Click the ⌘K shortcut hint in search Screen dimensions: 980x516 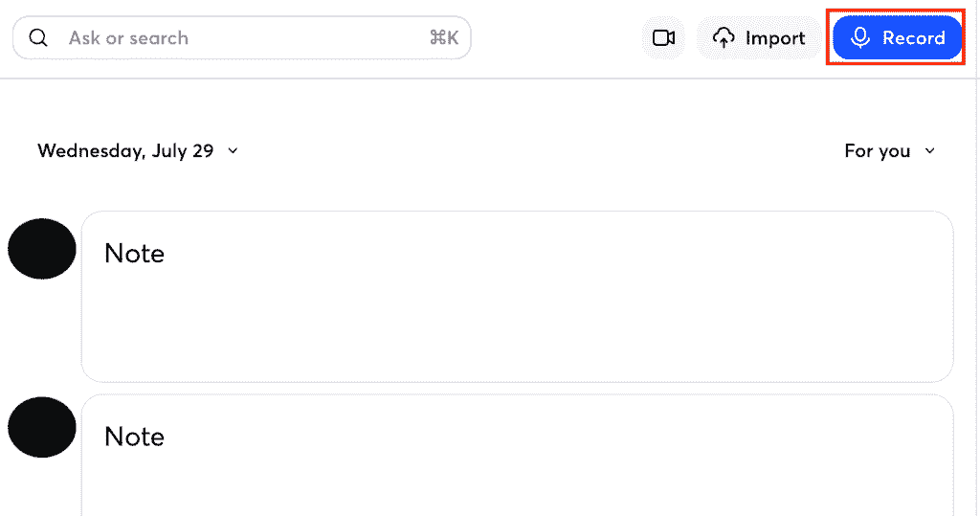coord(444,37)
